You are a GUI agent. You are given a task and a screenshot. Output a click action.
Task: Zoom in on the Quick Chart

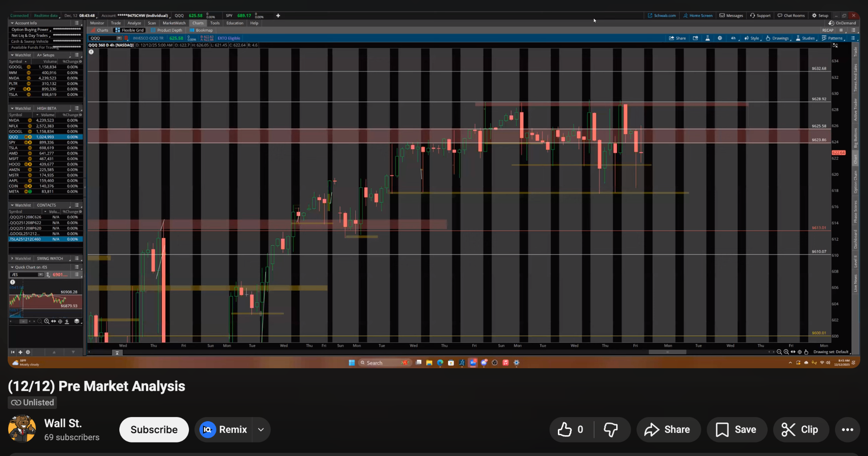click(x=47, y=321)
